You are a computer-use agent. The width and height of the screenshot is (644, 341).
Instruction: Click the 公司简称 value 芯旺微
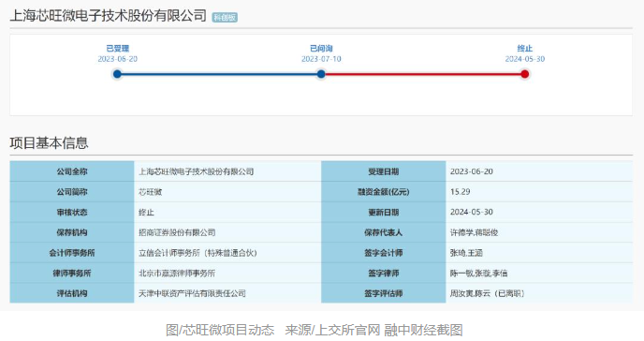(151, 192)
